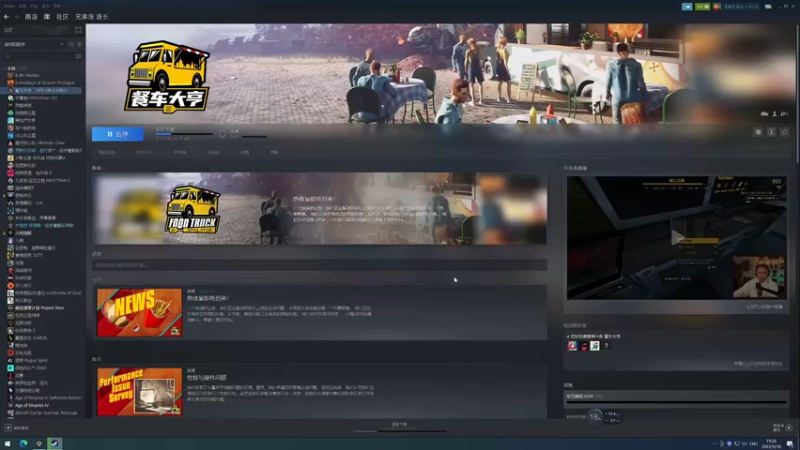Click the back navigation arrow
Viewport: 800px width, 450px height.
click(x=6, y=17)
